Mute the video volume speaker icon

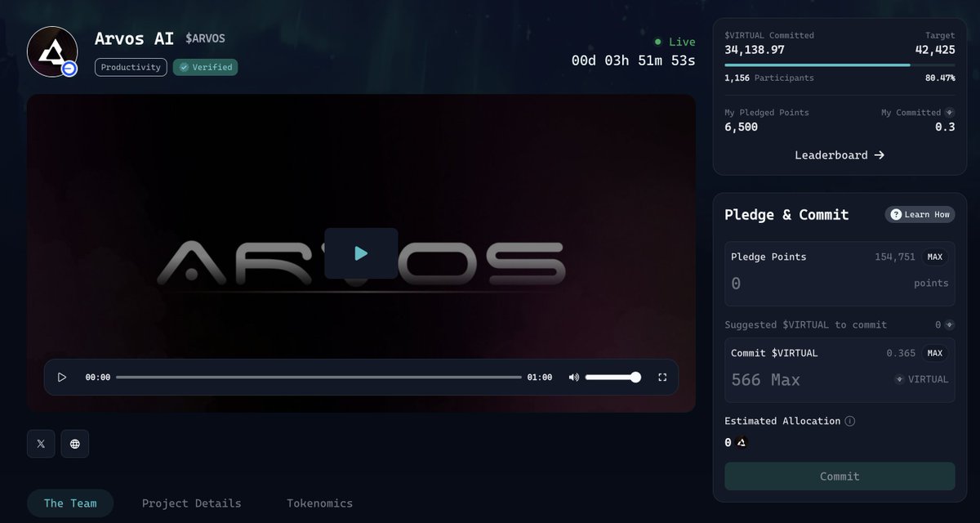pos(573,378)
